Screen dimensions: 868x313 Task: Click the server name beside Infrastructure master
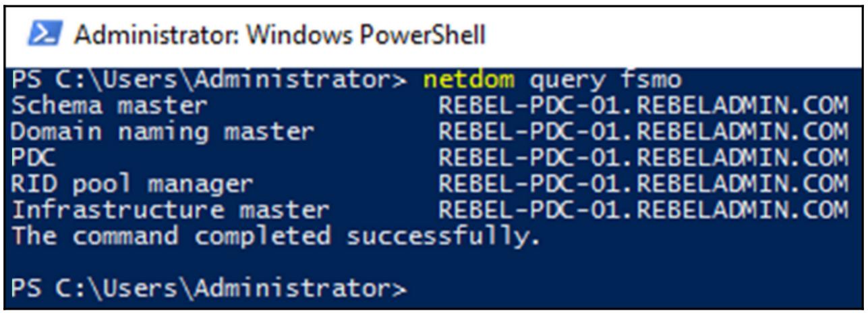tap(642, 209)
